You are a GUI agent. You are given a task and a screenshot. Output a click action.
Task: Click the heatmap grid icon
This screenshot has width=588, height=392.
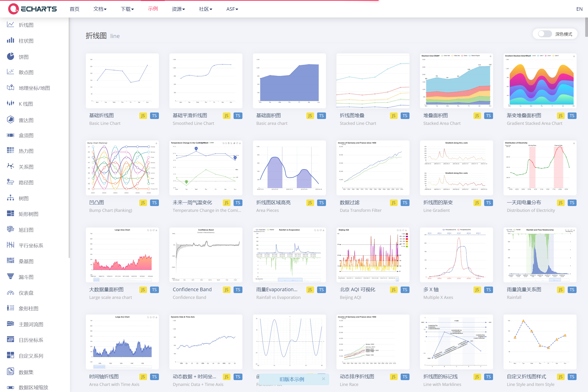pos(10,150)
